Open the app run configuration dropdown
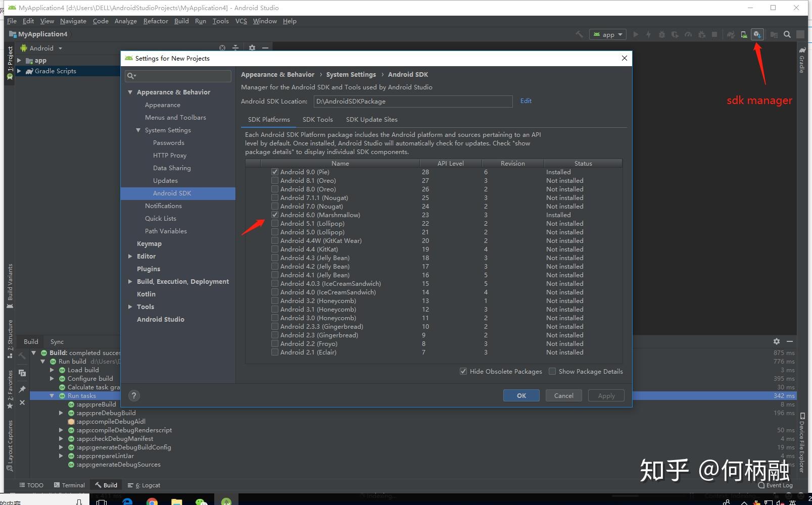Image resolution: width=812 pixels, height=505 pixels. coord(608,34)
